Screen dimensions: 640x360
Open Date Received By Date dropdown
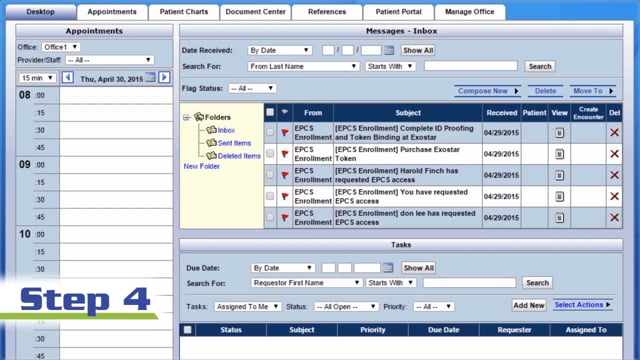point(280,50)
